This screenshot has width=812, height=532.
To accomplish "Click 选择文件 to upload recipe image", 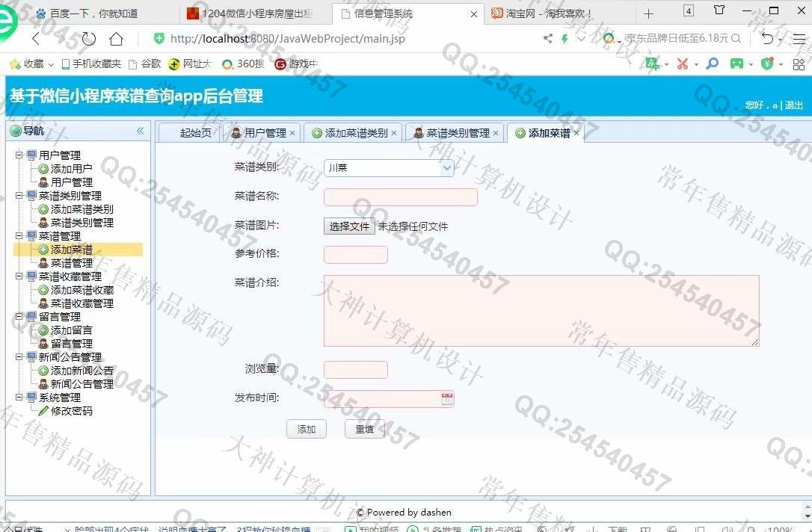I will point(349,226).
